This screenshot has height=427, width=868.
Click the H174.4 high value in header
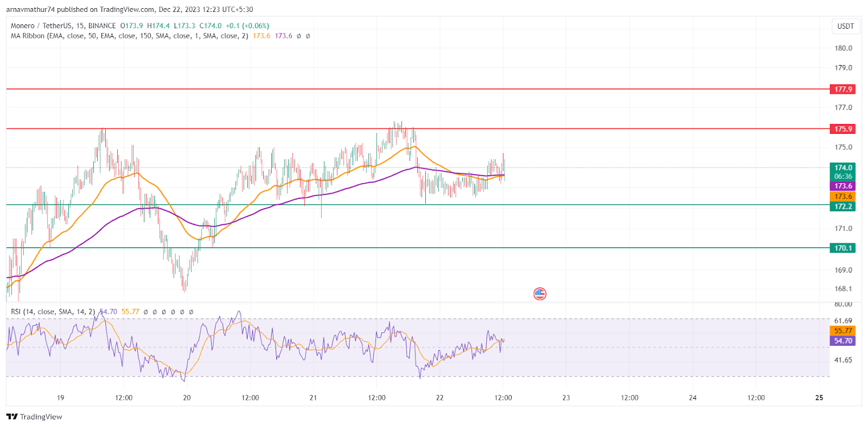coord(158,25)
